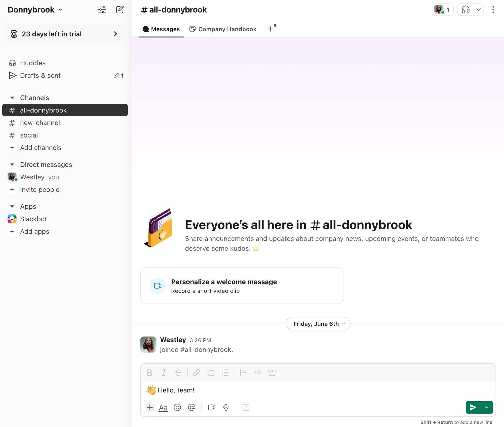Toggle strikethrough formatting
Screen dimensions: 504x427
click(x=178, y=373)
